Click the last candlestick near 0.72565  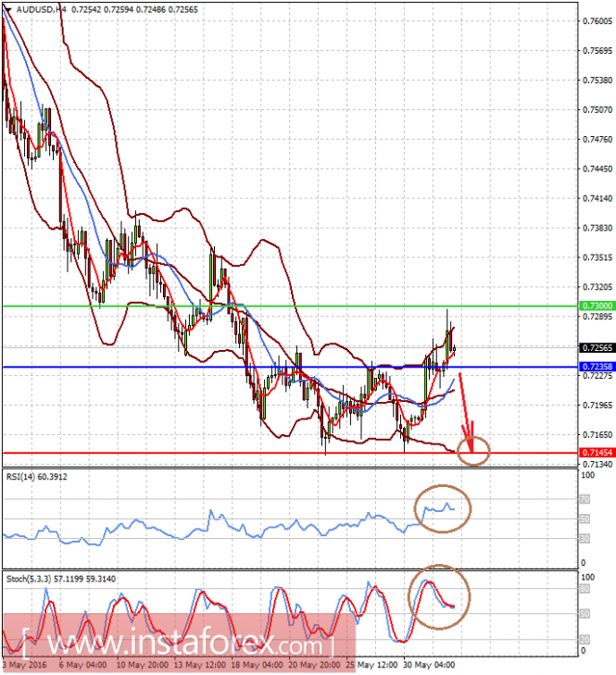[455, 349]
